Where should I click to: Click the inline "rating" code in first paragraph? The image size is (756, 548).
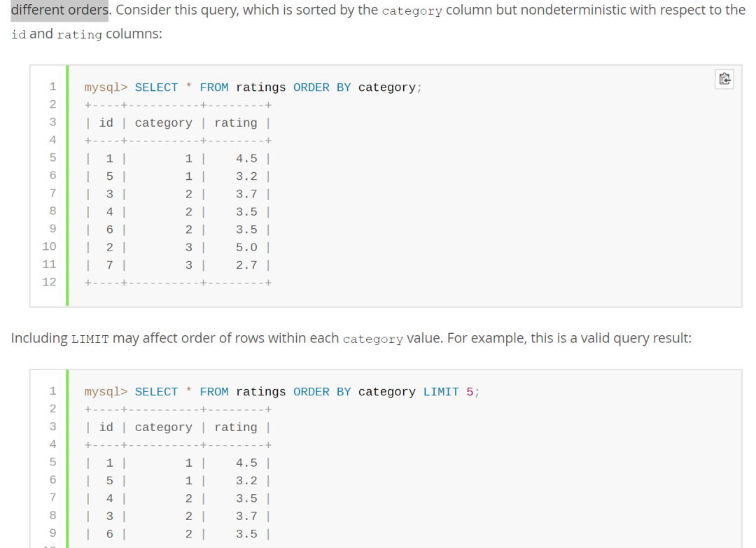click(x=80, y=35)
